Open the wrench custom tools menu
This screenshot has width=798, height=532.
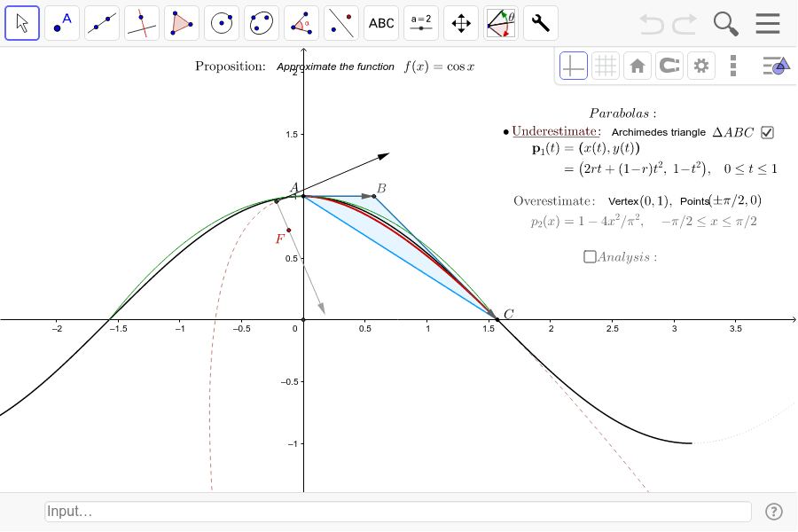point(541,23)
